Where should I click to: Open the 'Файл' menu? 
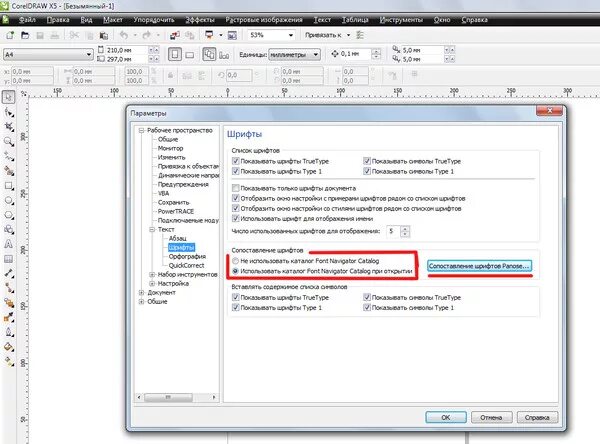click(27, 20)
